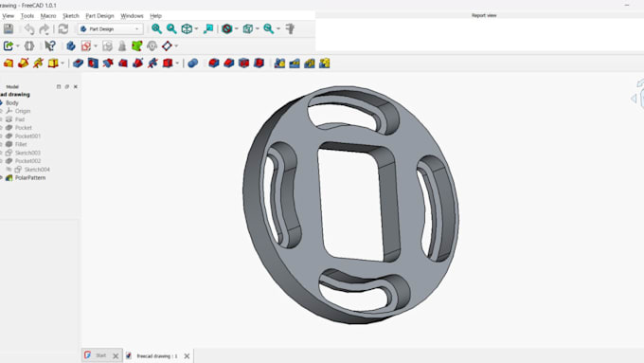The image size is (644, 363).
Task: Select Pocket002 in the model tree
Action: click(27, 161)
